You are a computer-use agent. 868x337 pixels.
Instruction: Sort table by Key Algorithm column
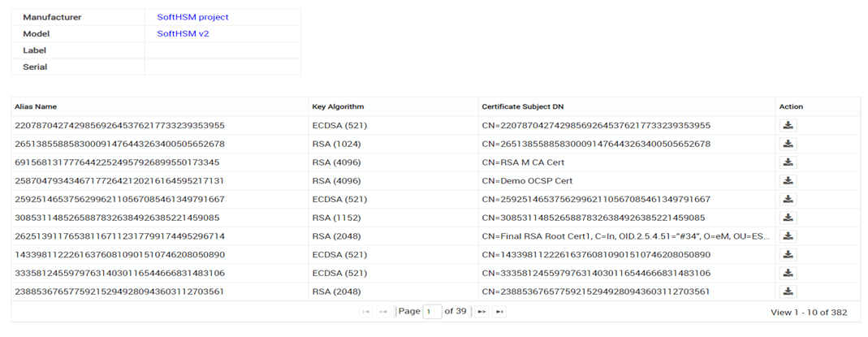[x=338, y=106]
